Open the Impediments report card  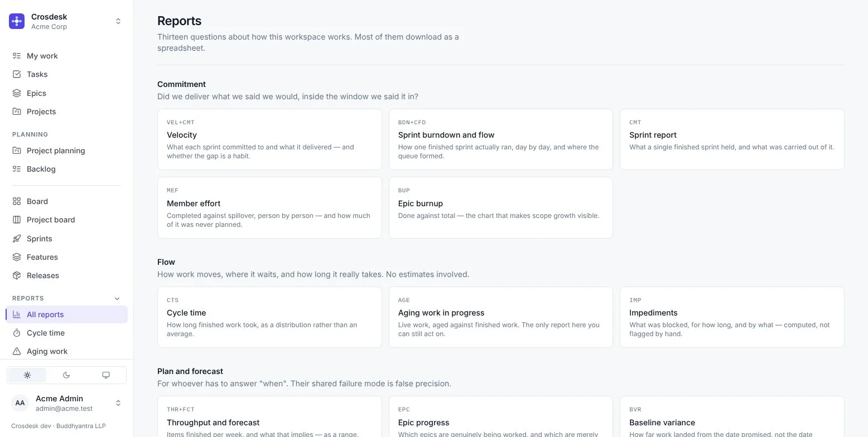pyautogui.click(x=732, y=317)
